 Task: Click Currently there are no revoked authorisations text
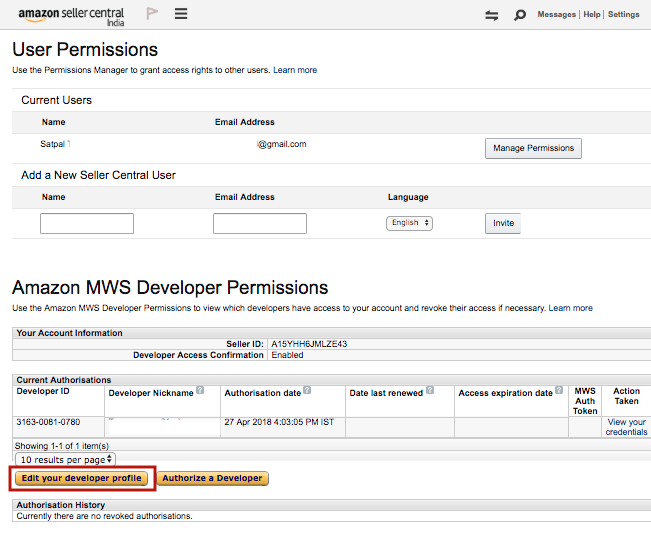pos(104,516)
